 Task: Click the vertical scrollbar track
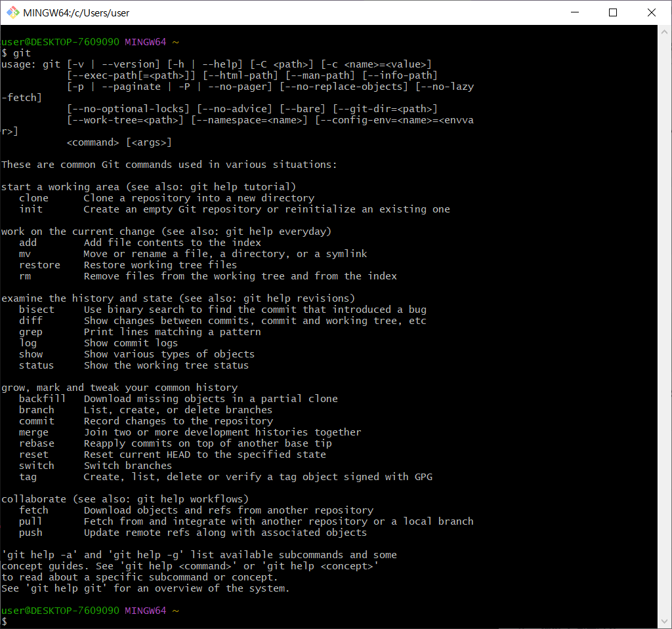click(x=664, y=325)
